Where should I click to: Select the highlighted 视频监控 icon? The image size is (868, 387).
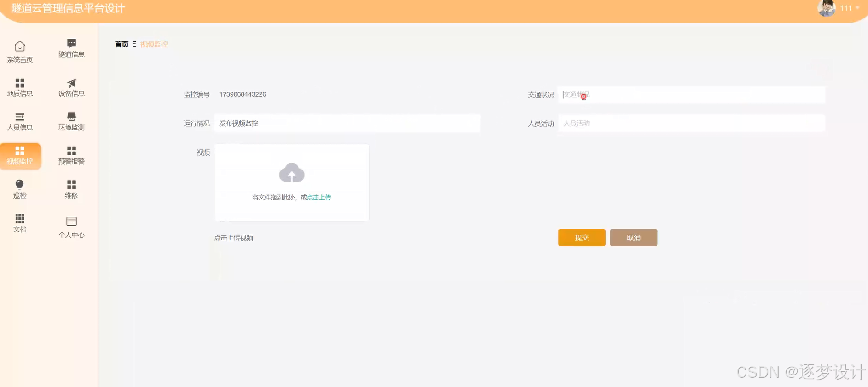click(20, 151)
